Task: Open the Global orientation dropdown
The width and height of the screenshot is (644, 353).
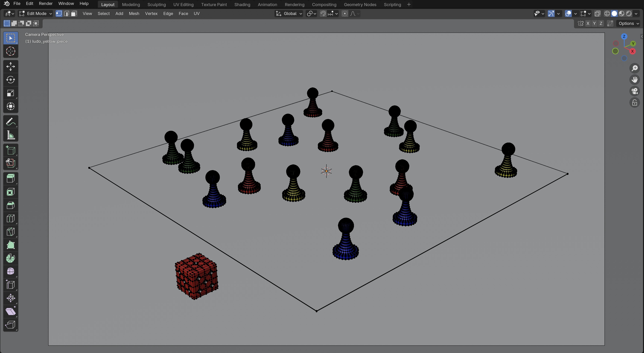Action: coord(289,13)
